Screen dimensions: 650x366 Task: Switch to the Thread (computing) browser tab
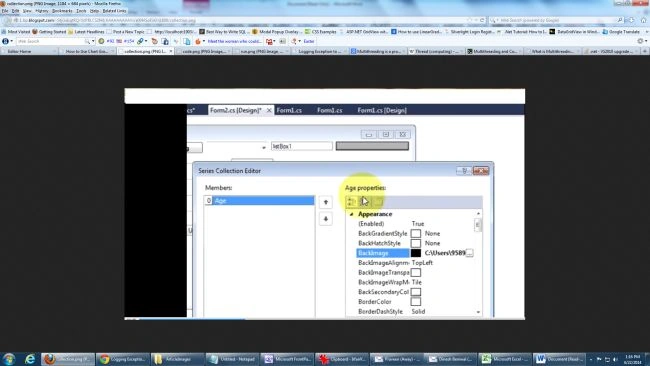[437, 51]
